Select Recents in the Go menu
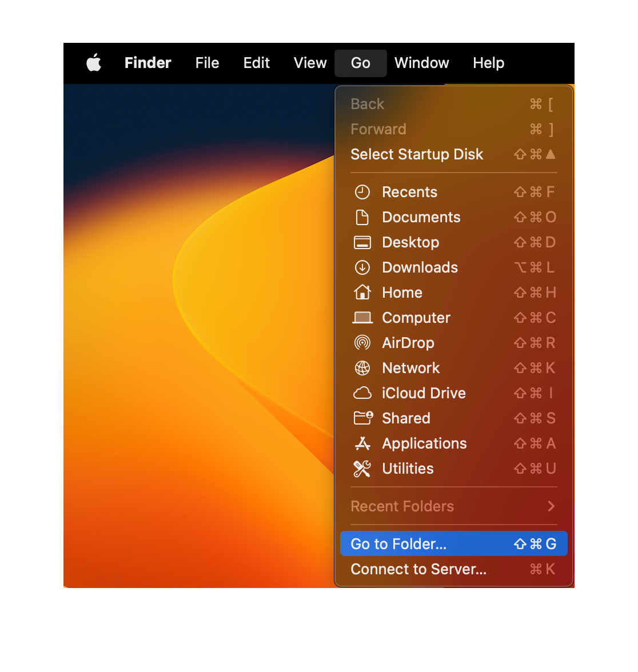 454,192
